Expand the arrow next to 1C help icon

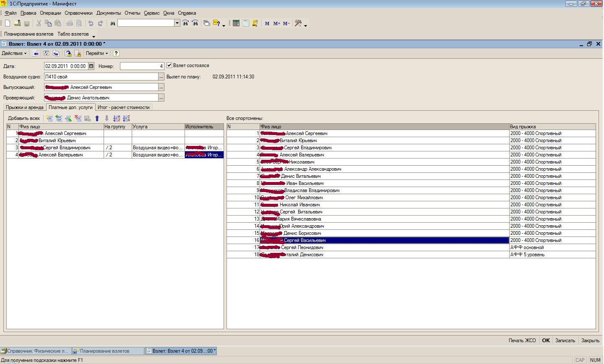coord(224,25)
